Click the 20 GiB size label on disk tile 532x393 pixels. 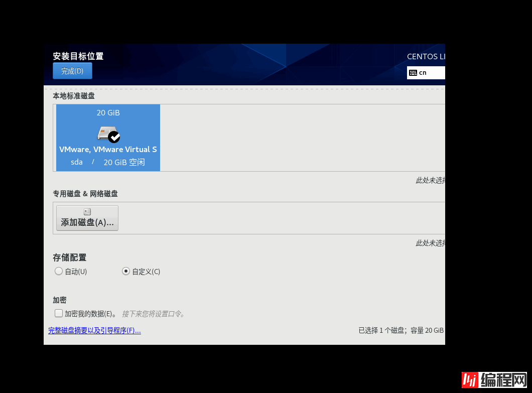(108, 113)
